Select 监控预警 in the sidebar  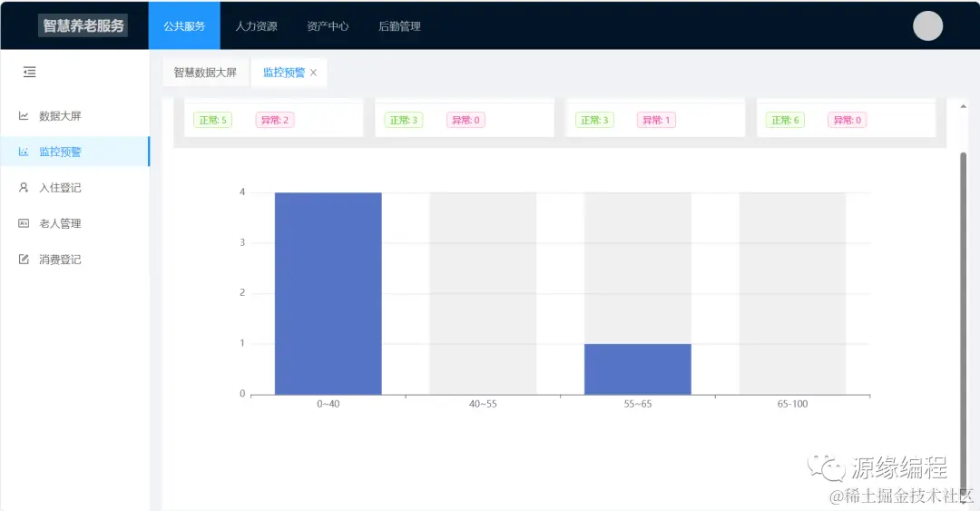[x=75, y=152]
